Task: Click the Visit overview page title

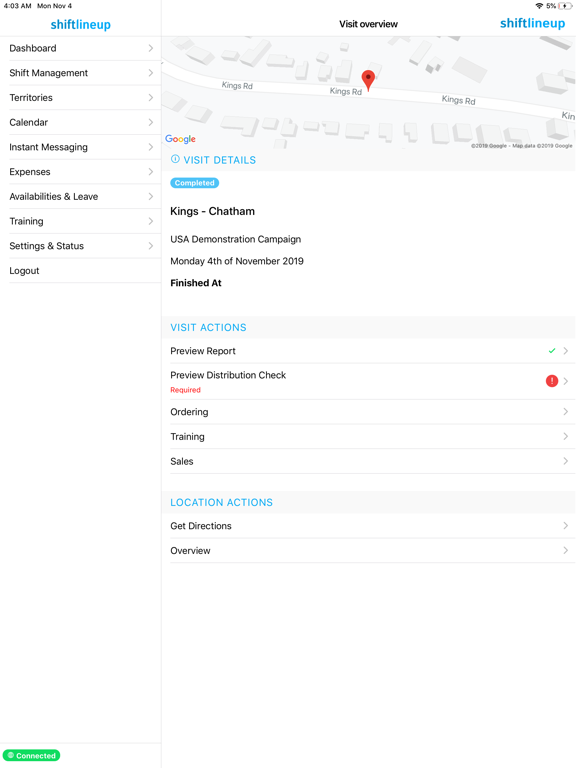Action: click(368, 24)
